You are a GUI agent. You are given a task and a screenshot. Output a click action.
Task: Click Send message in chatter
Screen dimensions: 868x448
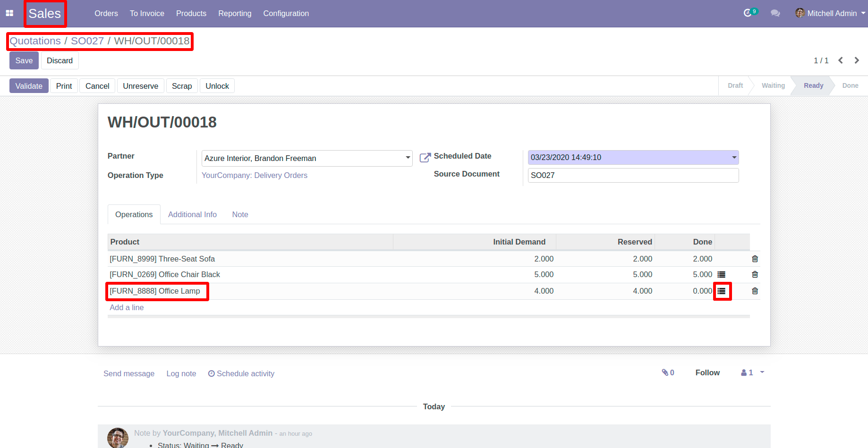(x=129, y=373)
